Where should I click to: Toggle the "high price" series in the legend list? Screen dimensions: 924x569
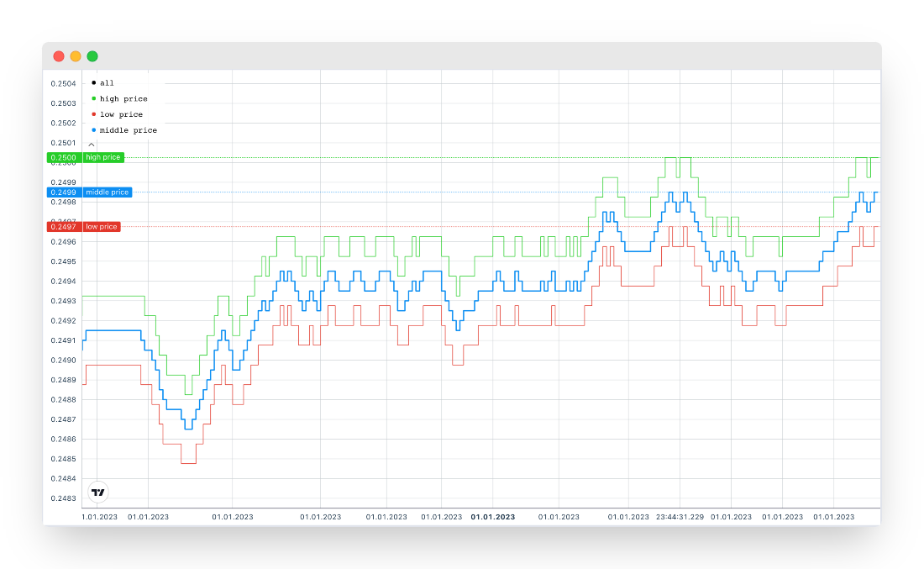(123, 99)
